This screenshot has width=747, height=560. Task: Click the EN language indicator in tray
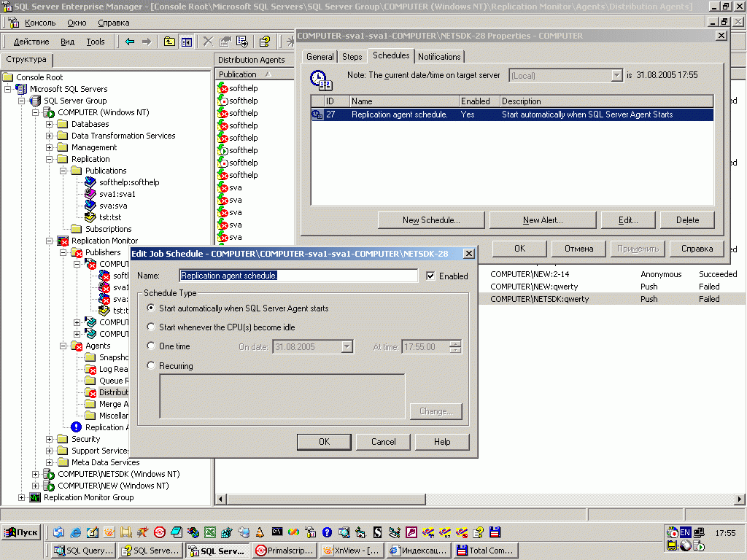685,532
